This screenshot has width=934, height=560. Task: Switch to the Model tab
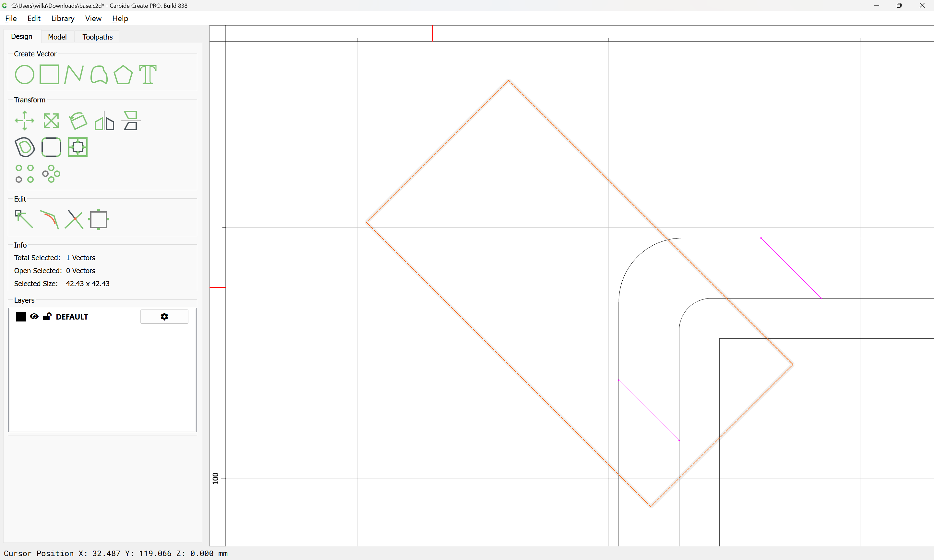[x=57, y=37]
